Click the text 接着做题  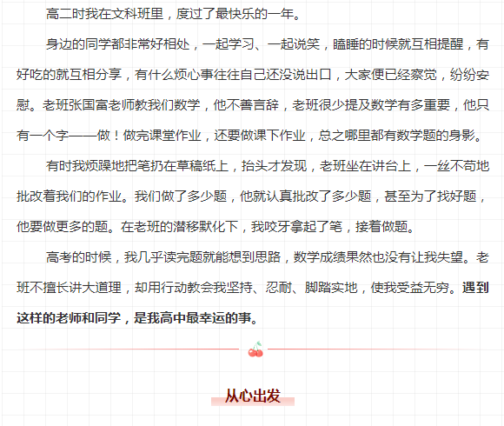click(381, 227)
